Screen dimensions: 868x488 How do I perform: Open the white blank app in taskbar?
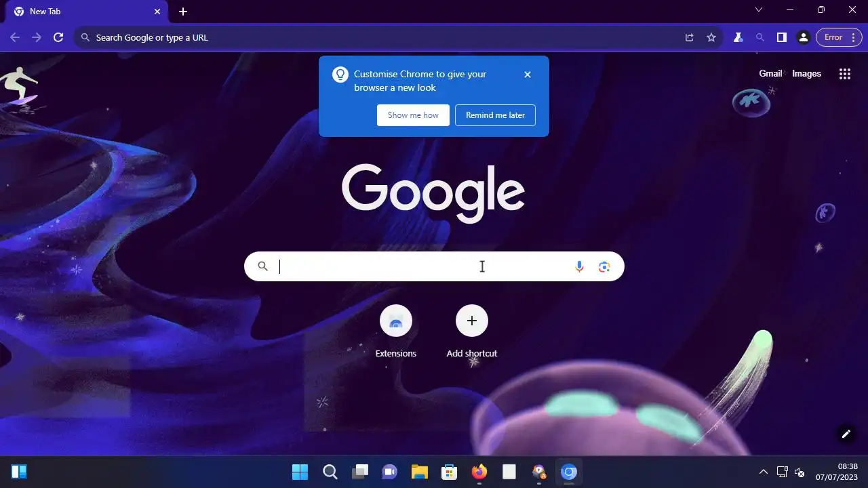point(509,472)
